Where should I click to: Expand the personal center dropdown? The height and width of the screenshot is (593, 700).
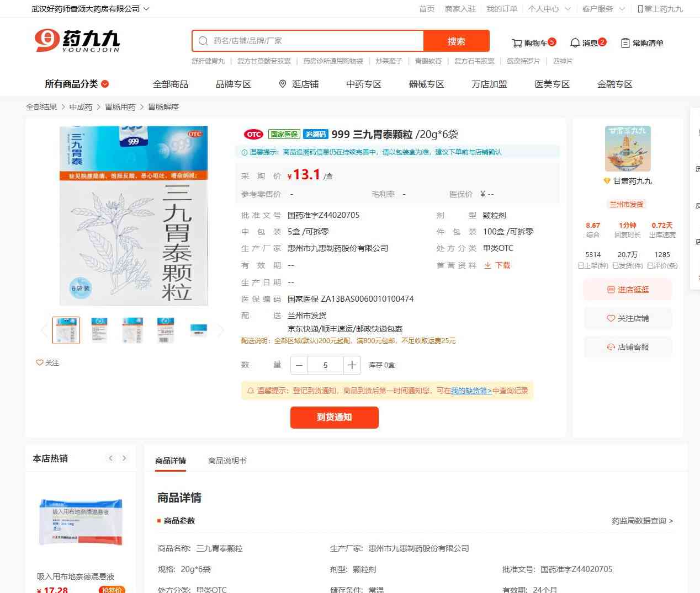[568, 9]
